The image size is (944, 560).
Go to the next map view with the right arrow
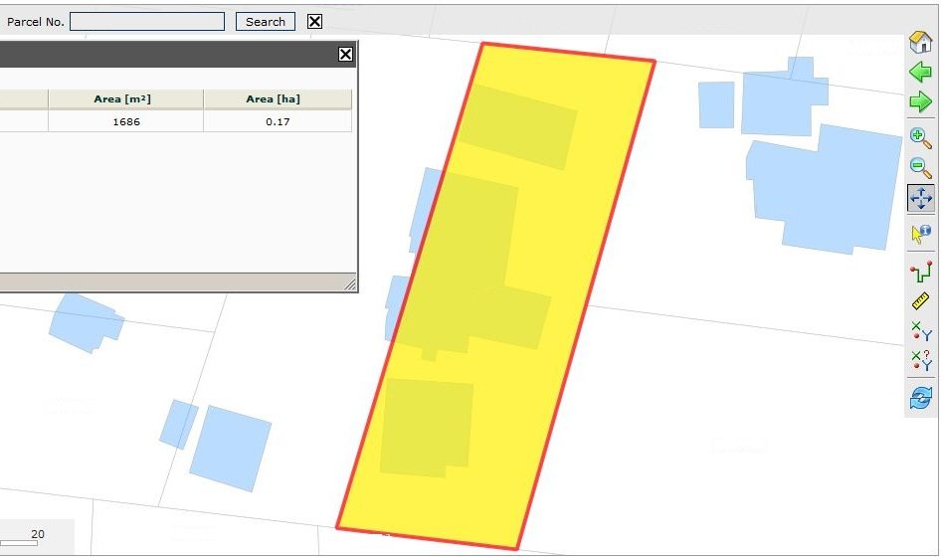click(920, 101)
